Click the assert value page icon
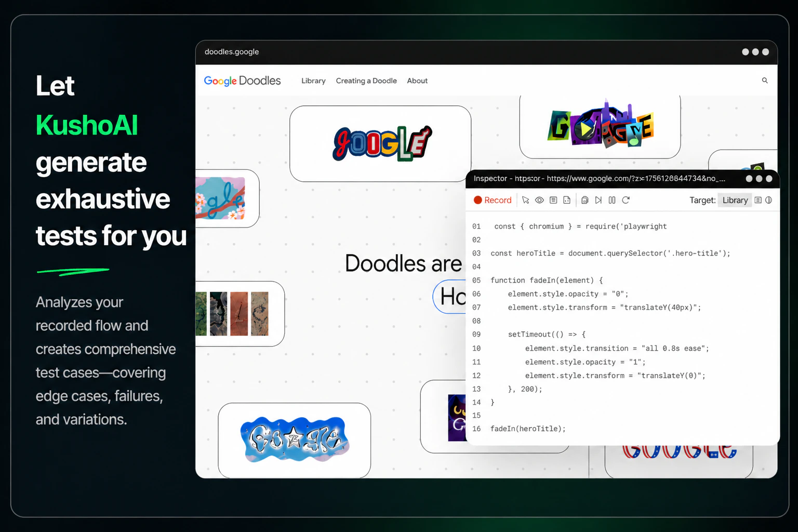Image resolution: width=798 pixels, height=532 pixels. (x=567, y=200)
